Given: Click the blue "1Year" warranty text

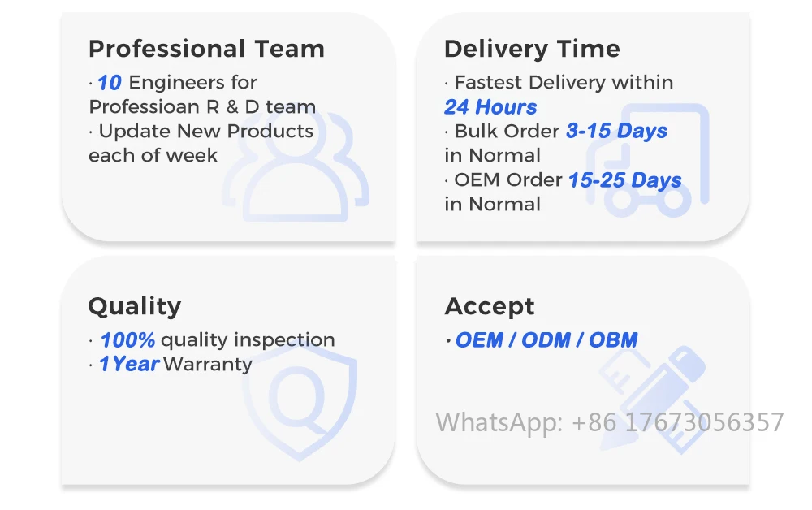Looking at the screenshot, I should point(128,364).
